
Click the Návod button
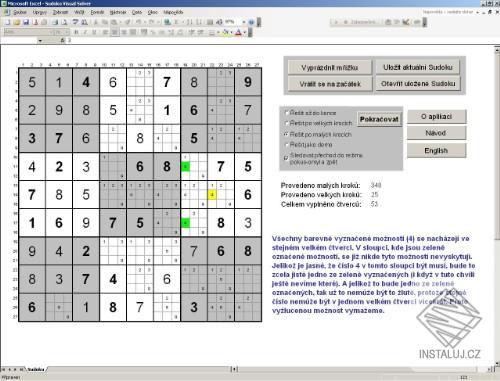(436, 133)
